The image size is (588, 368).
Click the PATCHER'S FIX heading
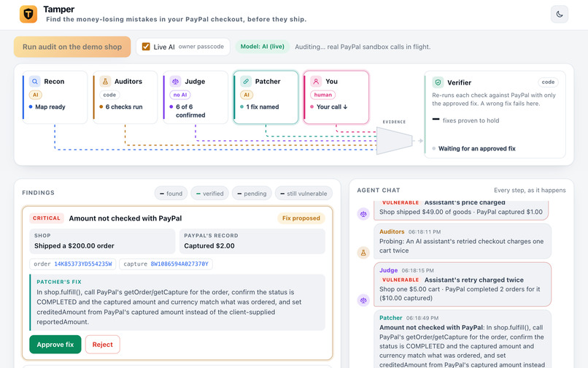pos(59,282)
